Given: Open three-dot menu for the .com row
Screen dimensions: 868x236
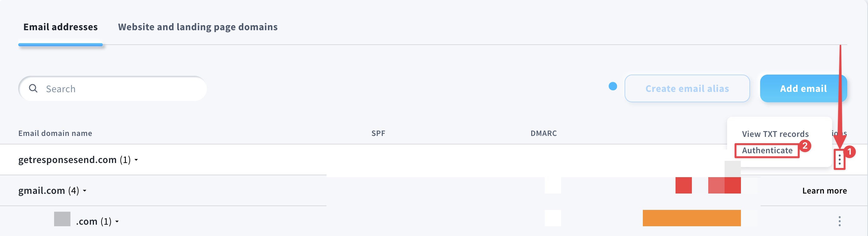Looking at the screenshot, I should coord(839,221).
